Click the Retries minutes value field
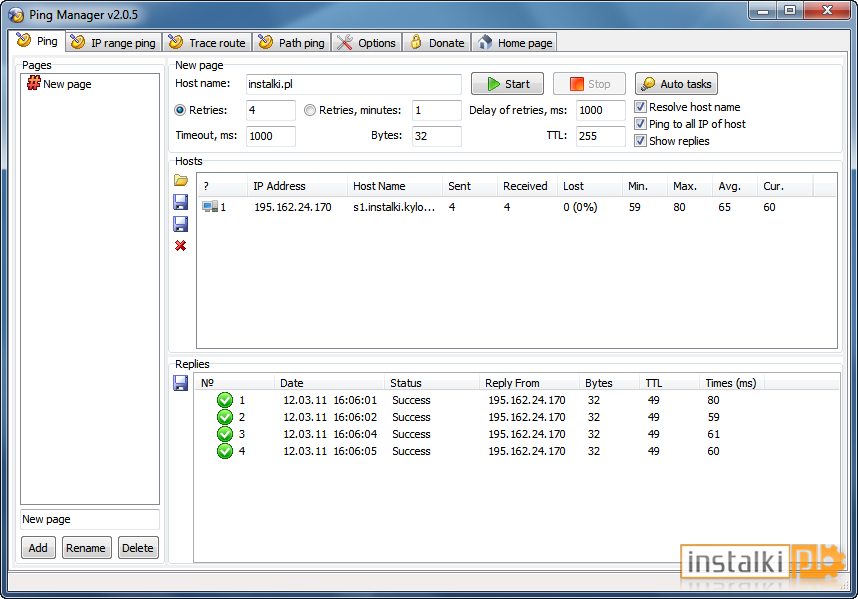 click(437, 110)
